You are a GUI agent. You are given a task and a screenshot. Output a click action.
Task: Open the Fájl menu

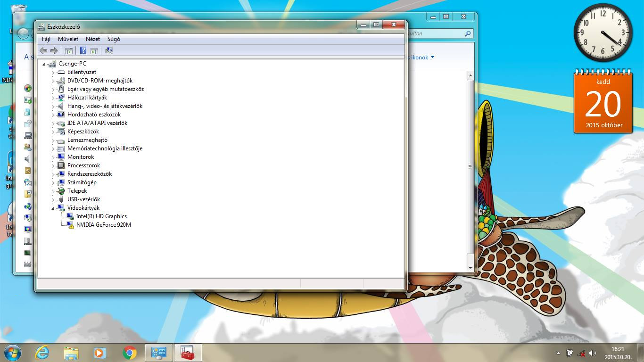(46, 39)
